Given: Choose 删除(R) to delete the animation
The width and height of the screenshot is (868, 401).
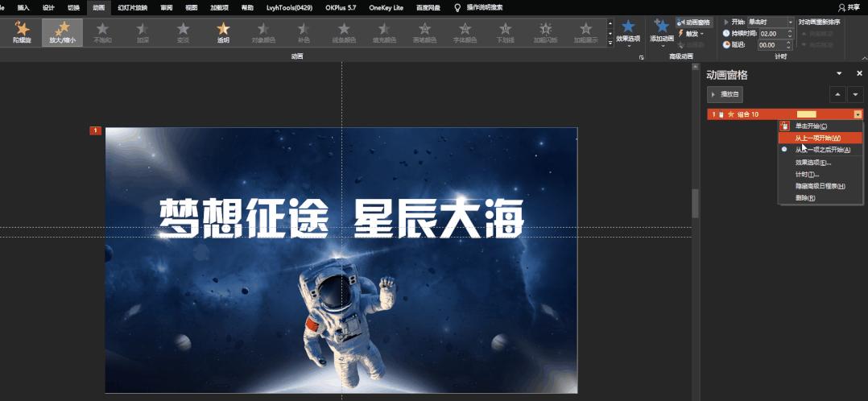Looking at the screenshot, I should click(x=820, y=198).
